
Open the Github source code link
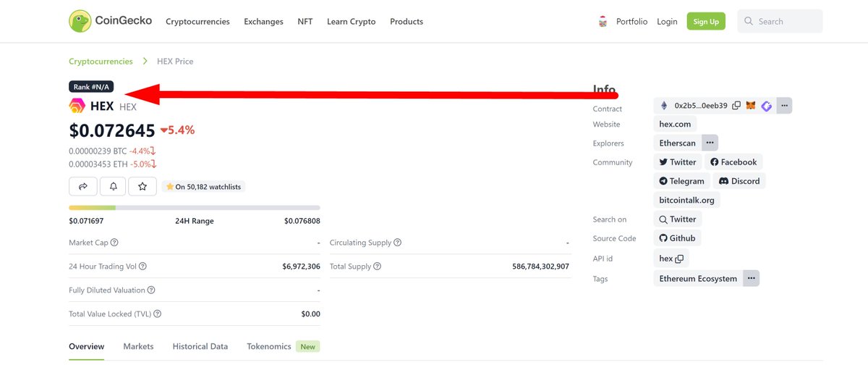(x=677, y=238)
